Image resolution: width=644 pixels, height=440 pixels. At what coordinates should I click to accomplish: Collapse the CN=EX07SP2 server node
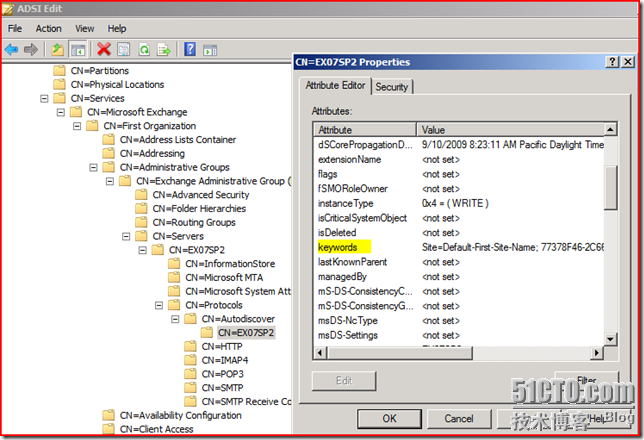143,250
